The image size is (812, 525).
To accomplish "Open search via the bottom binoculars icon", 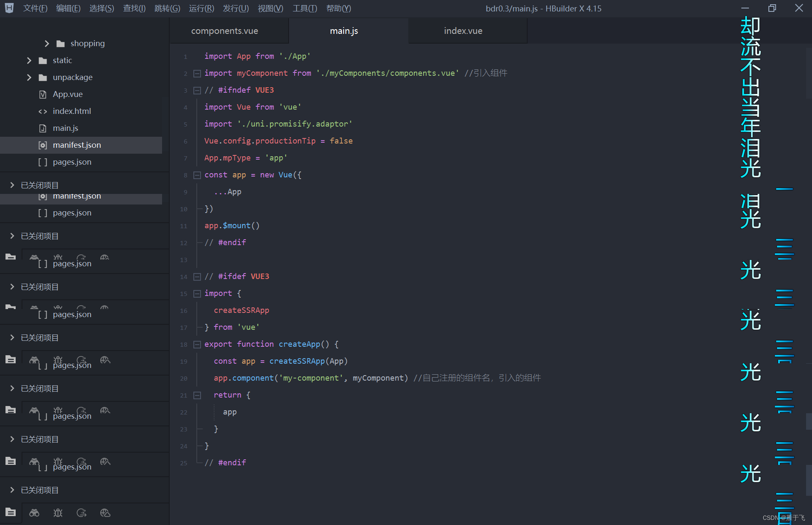I will point(34,513).
